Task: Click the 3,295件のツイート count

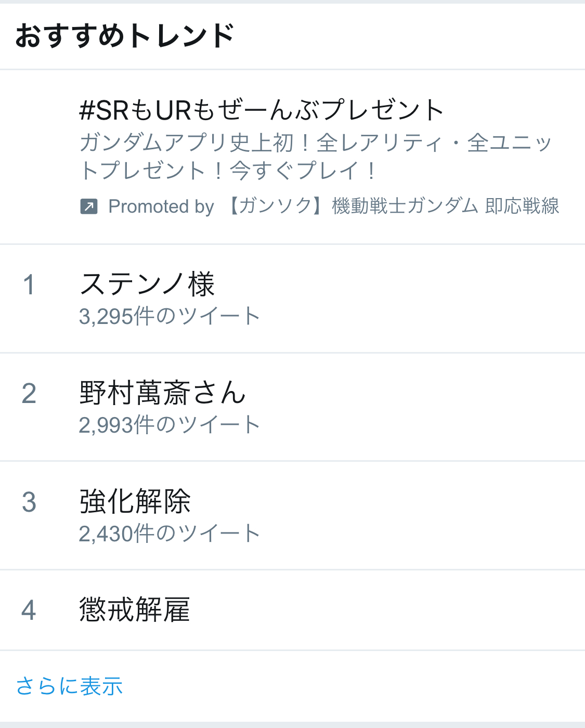Action: 170,316
